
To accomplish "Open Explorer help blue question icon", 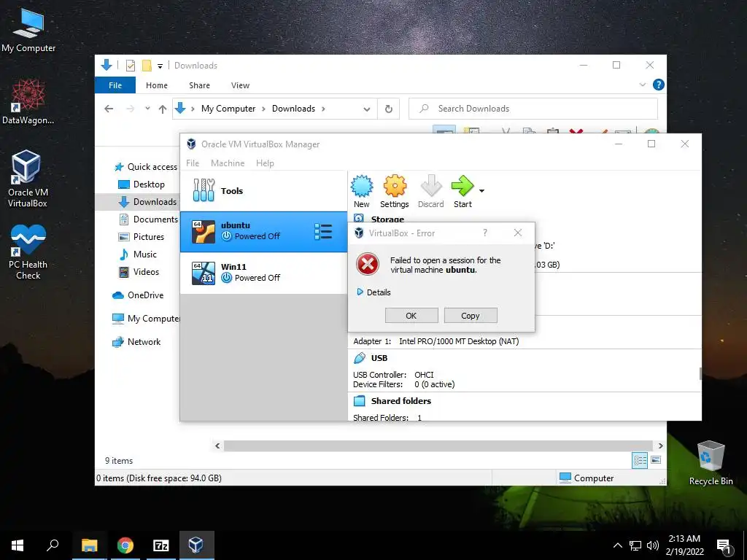I will [x=659, y=85].
